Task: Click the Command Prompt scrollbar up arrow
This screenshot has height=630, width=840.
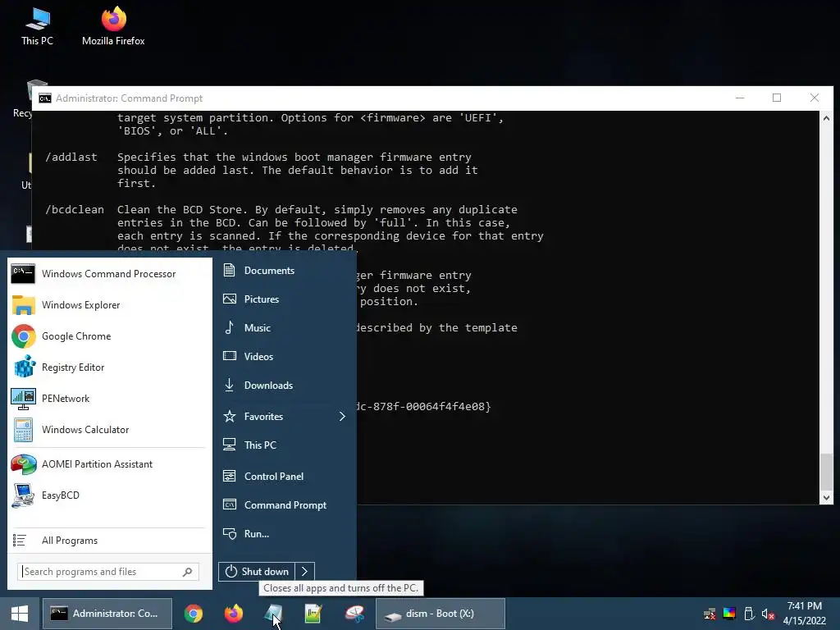Action: [826, 118]
